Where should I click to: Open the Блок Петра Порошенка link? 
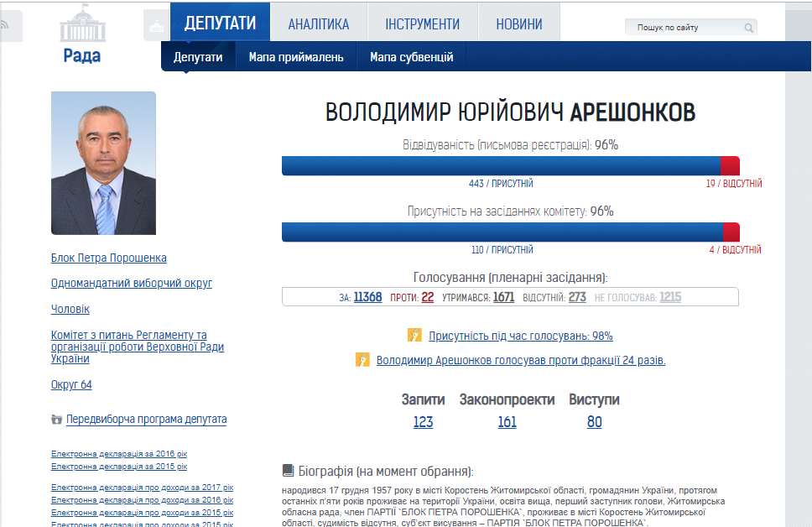coord(109,258)
